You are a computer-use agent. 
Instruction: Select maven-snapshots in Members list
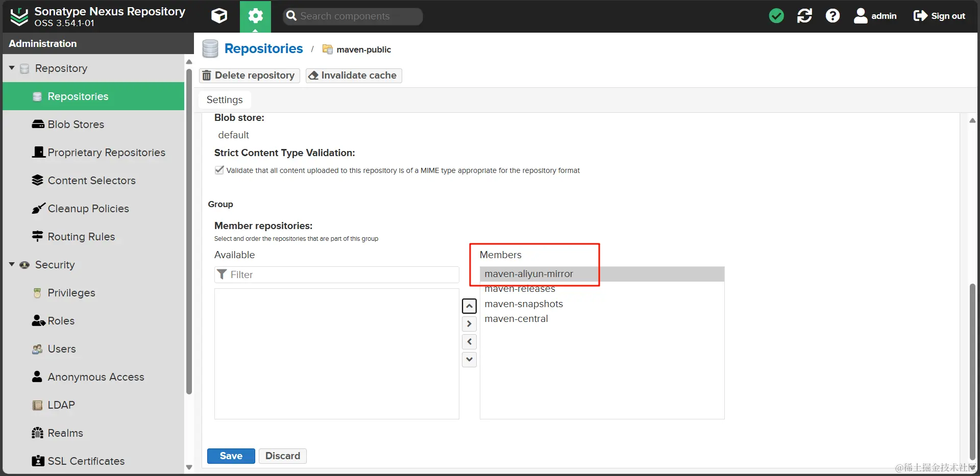[524, 304]
